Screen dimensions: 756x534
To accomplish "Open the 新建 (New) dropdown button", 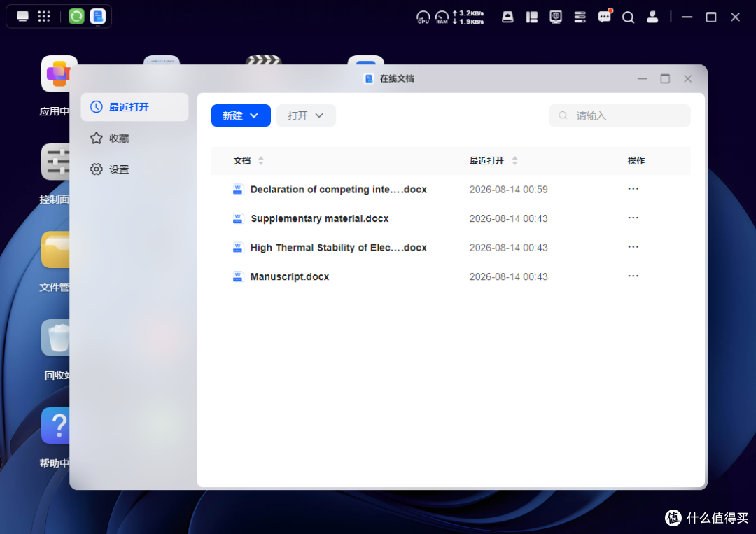I will [241, 115].
